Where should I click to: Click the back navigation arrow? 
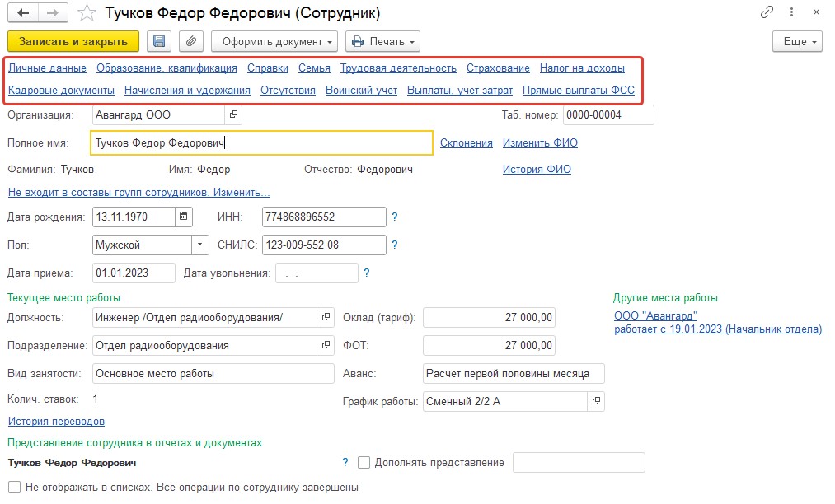tap(23, 13)
